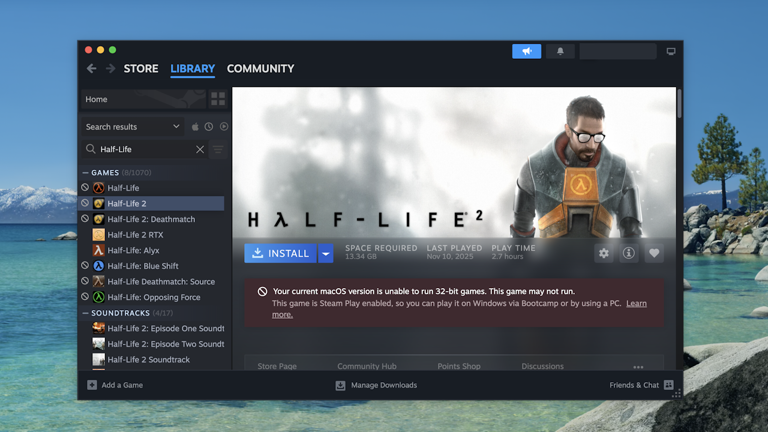Screen dimensions: 768x432
Task: Click the game info icon
Action: 629,254
